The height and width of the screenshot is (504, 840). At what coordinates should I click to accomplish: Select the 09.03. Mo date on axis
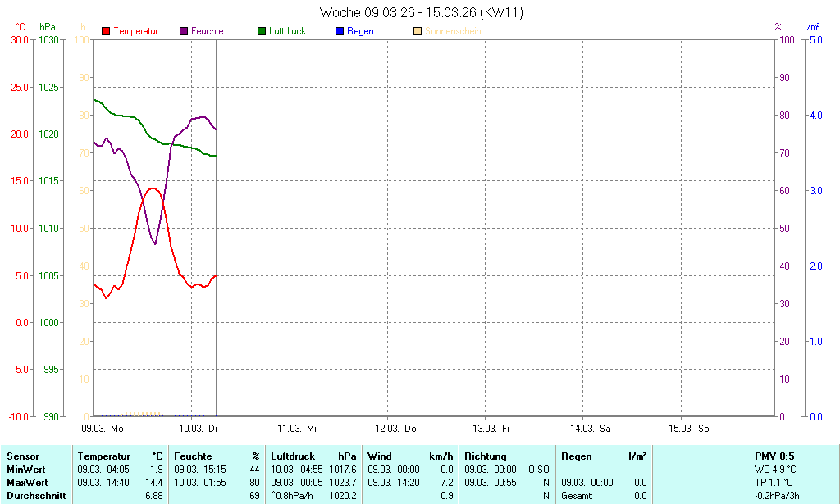click(103, 429)
